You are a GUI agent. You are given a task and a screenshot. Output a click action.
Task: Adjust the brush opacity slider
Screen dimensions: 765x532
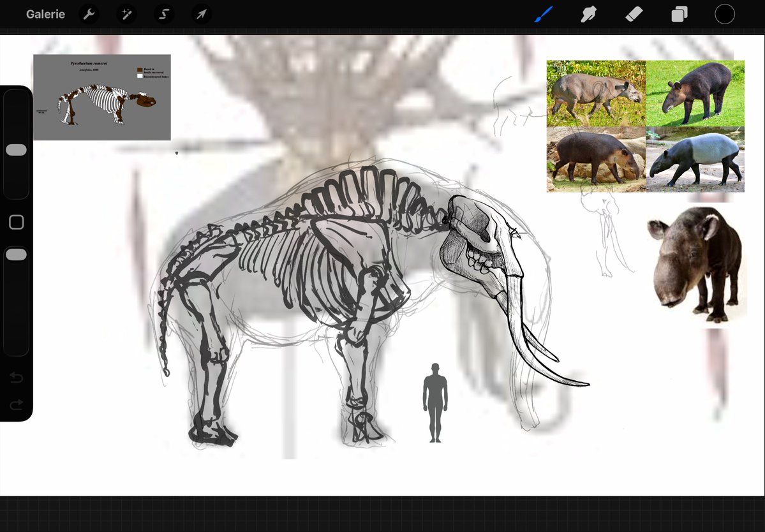tap(17, 254)
